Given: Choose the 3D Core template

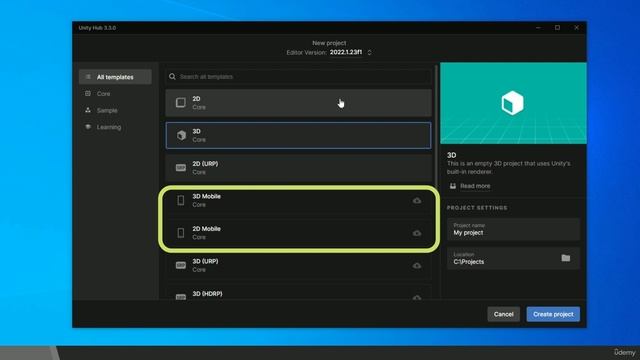Looking at the screenshot, I should coord(298,136).
